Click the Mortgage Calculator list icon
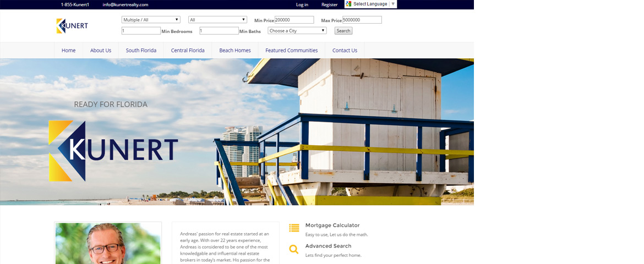Viewport: 644px width, 264px height. (294, 228)
